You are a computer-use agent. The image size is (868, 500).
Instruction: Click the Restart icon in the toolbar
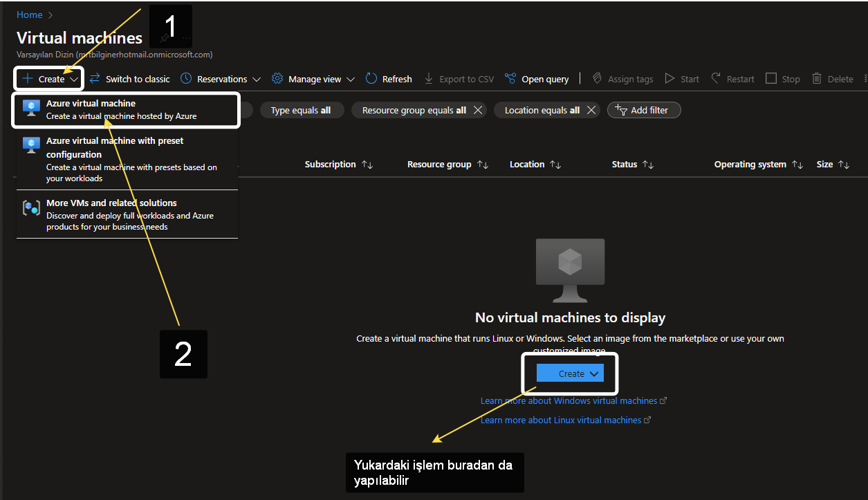point(714,78)
